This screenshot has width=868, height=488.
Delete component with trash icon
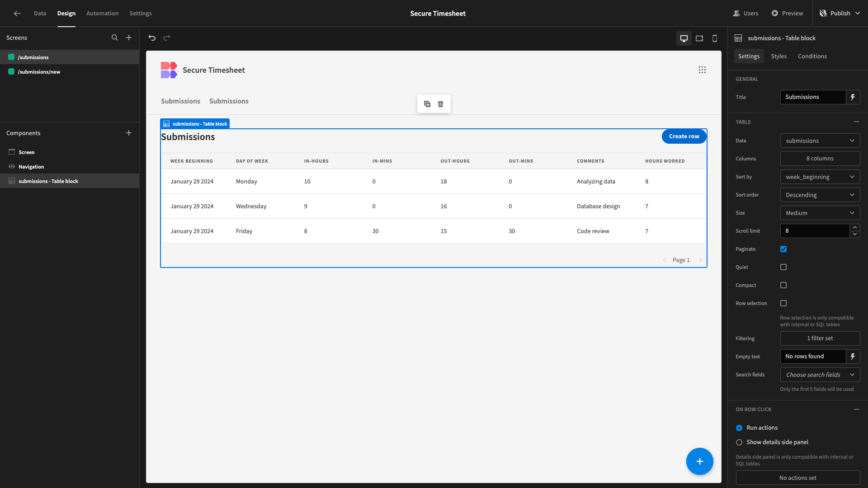tap(441, 104)
